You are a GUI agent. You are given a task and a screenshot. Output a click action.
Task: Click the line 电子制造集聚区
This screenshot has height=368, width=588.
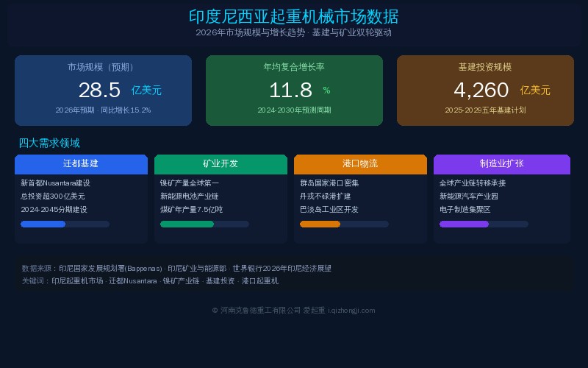465,210
